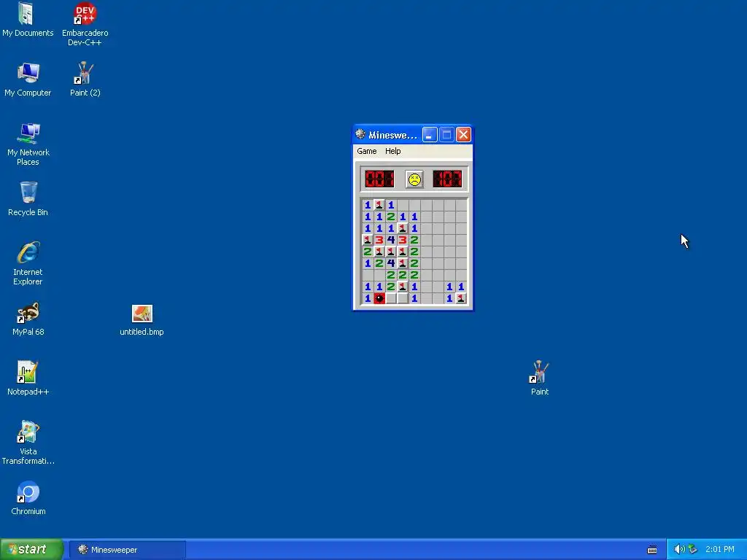Select the untitled.bmp file on the desktop
This screenshot has width=747, height=560.
pyautogui.click(x=142, y=321)
